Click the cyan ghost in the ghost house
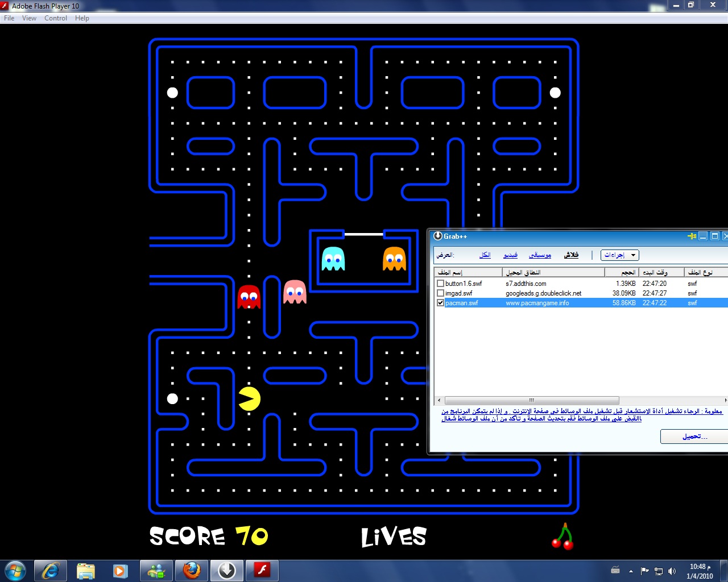Screen dimensions: 728x582 pos(333,259)
